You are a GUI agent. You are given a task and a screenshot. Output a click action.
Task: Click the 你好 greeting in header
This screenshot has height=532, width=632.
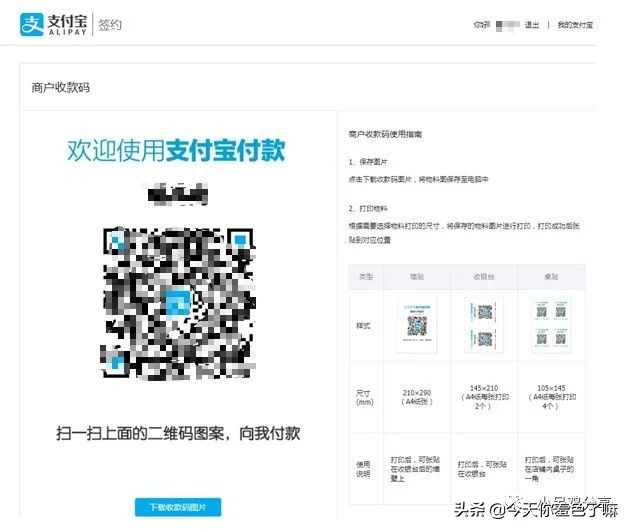481,25
